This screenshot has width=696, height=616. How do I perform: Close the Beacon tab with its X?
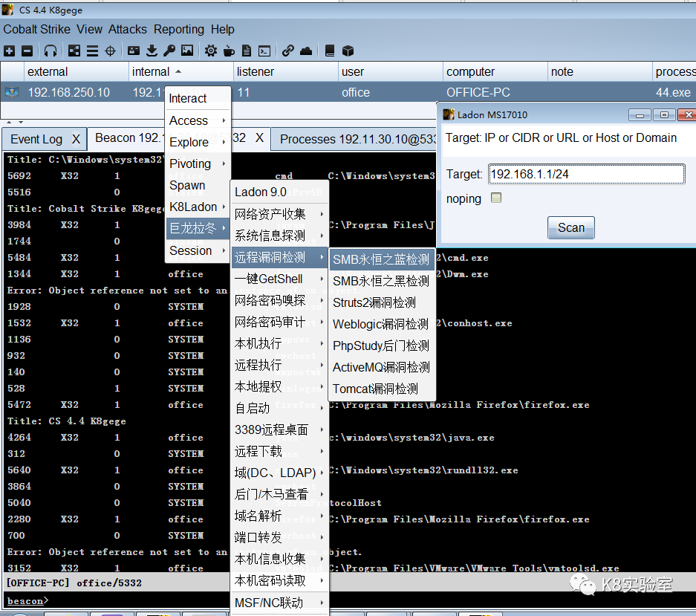tap(260, 137)
